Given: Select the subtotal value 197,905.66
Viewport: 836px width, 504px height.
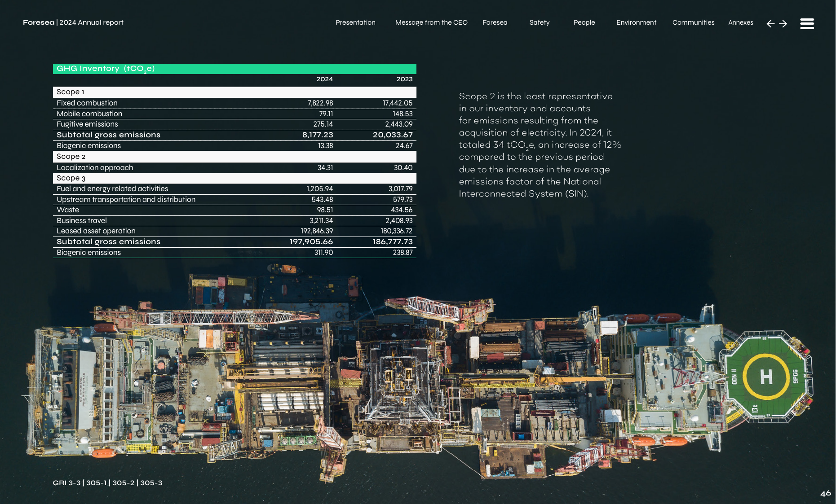Looking at the screenshot, I should pos(311,241).
